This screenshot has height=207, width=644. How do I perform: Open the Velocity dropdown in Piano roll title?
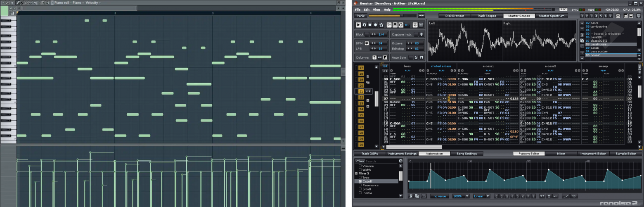click(99, 3)
